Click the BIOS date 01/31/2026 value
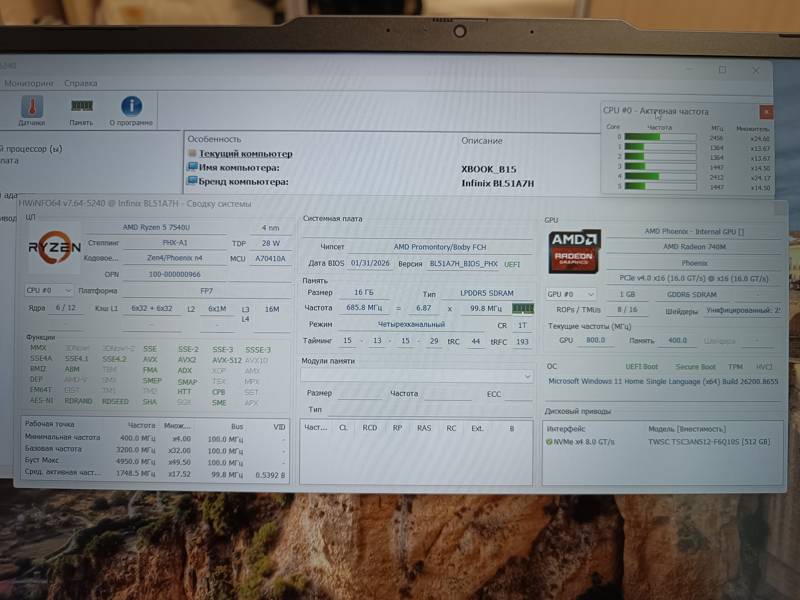Image resolution: width=800 pixels, height=600 pixels. click(370, 263)
